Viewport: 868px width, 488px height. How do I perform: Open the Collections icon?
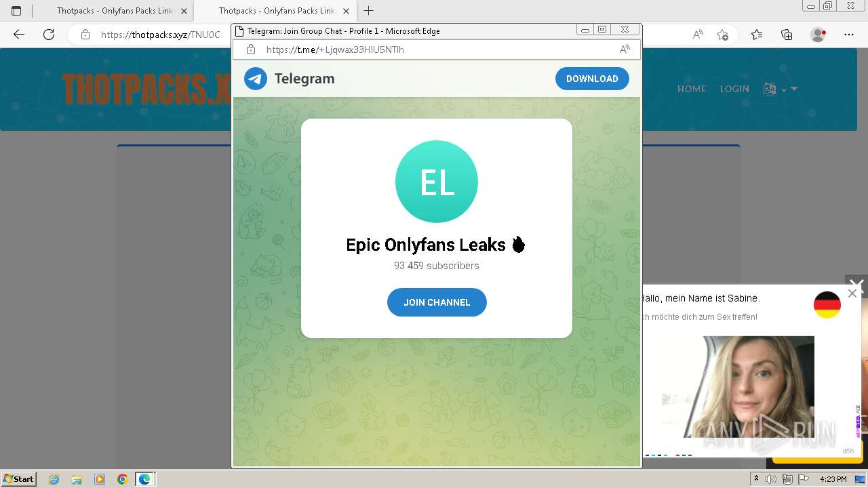pyautogui.click(x=787, y=35)
